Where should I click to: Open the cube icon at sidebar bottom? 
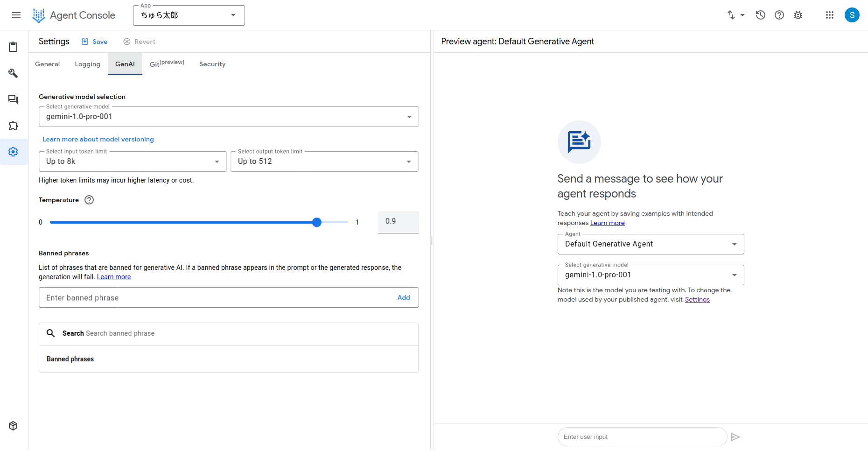14,426
